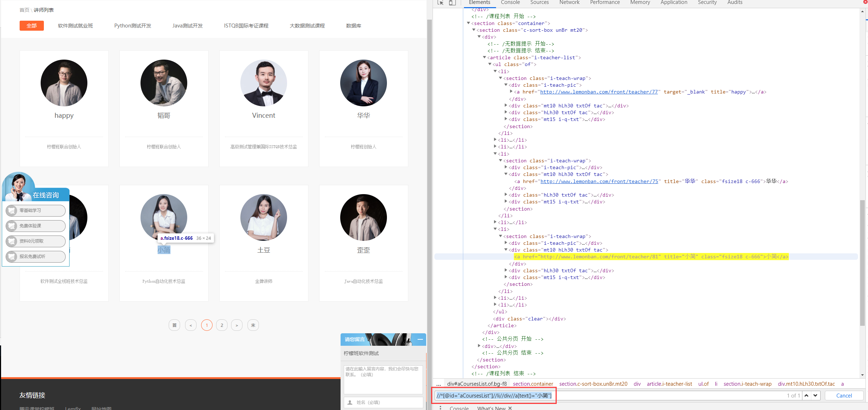Collapse the ul class of node
868x410 pixels.
click(x=490, y=64)
